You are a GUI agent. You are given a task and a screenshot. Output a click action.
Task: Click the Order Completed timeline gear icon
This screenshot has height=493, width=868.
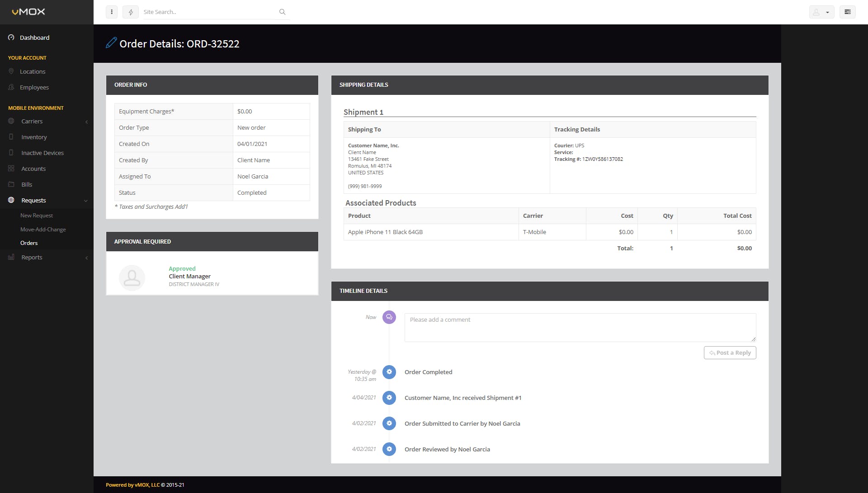[389, 372]
